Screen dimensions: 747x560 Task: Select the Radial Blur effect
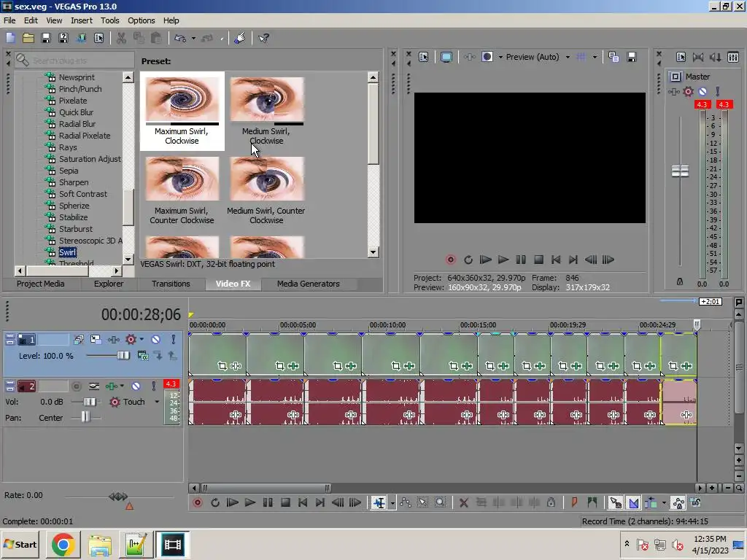click(77, 124)
